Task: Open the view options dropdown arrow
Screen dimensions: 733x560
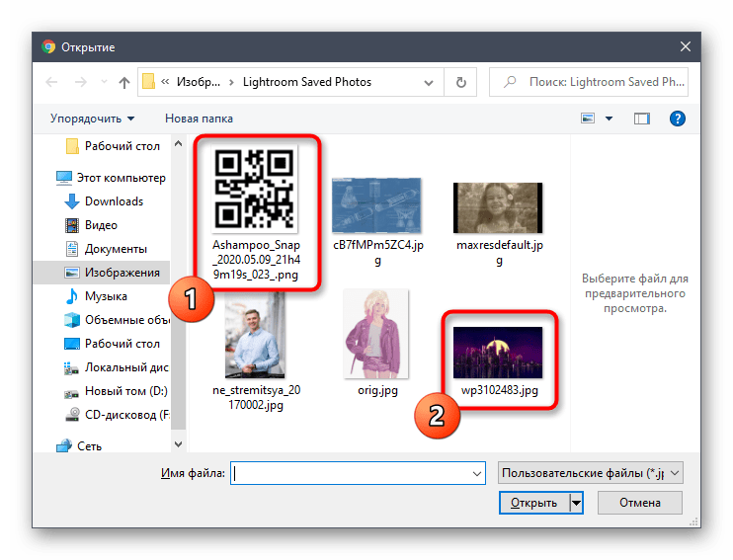Action: click(609, 119)
